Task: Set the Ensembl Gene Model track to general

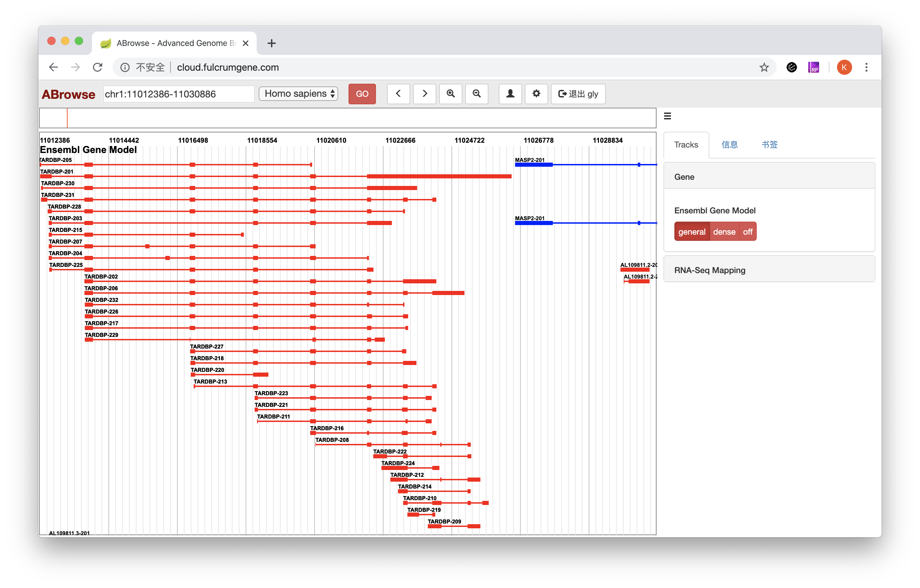Action: click(x=692, y=232)
